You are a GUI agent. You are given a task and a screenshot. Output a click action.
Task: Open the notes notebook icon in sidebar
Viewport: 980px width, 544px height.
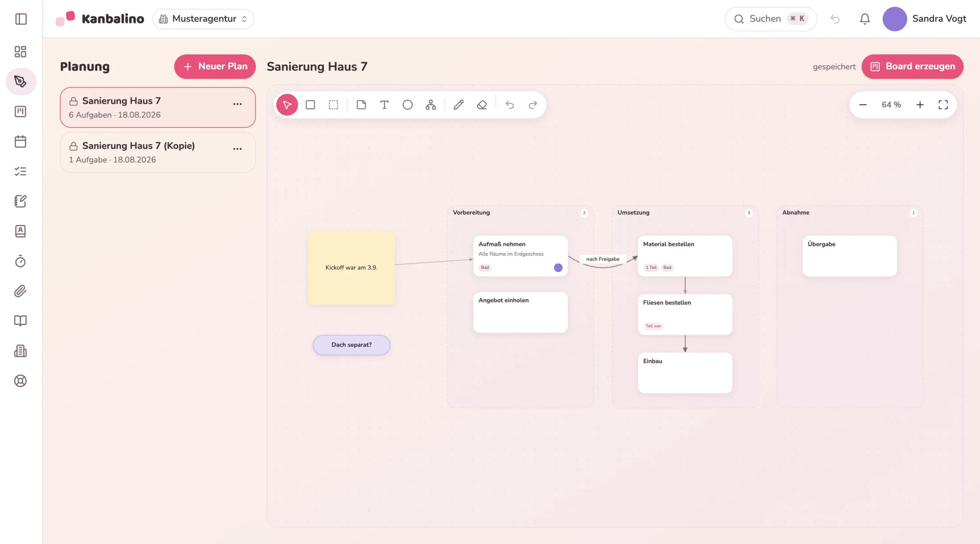[20, 201]
